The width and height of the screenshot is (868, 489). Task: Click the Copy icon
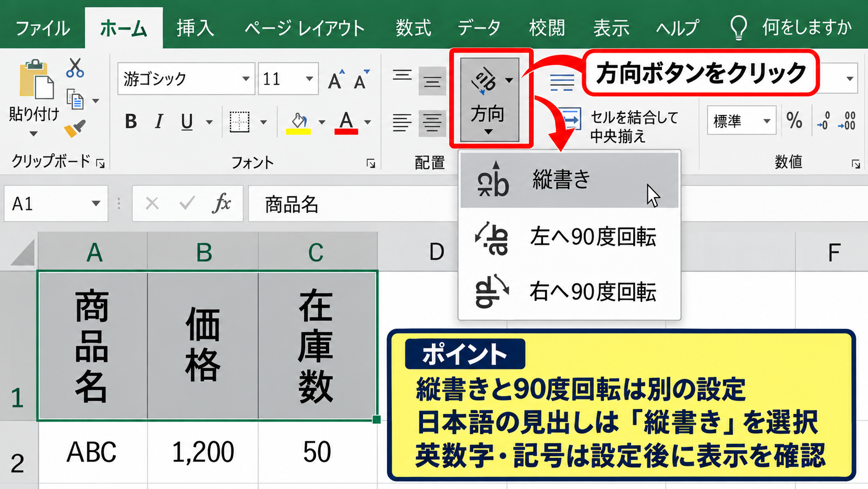click(x=75, y=100)
